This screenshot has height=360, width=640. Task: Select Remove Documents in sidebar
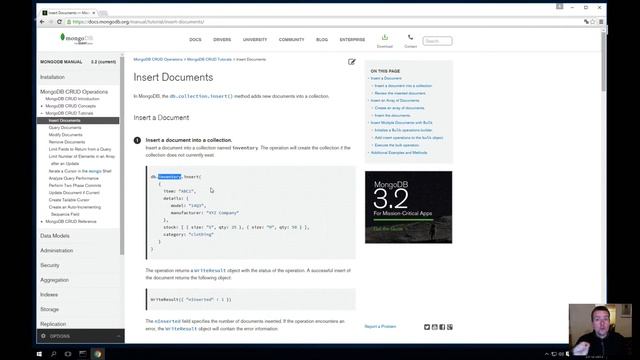point(67,142)
